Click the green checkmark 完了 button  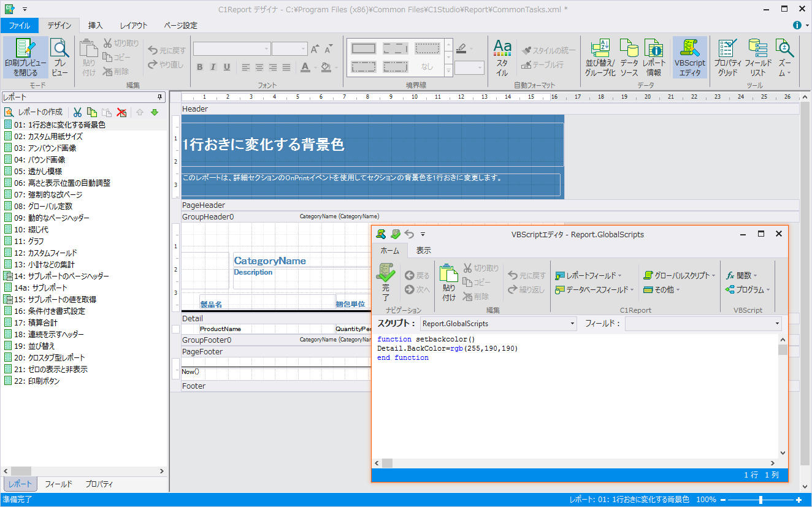(x=386, y=282)
